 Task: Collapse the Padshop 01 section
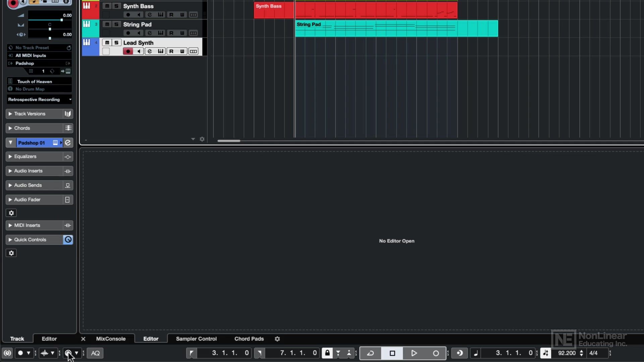pyautogui.click(x=10, y=143)
